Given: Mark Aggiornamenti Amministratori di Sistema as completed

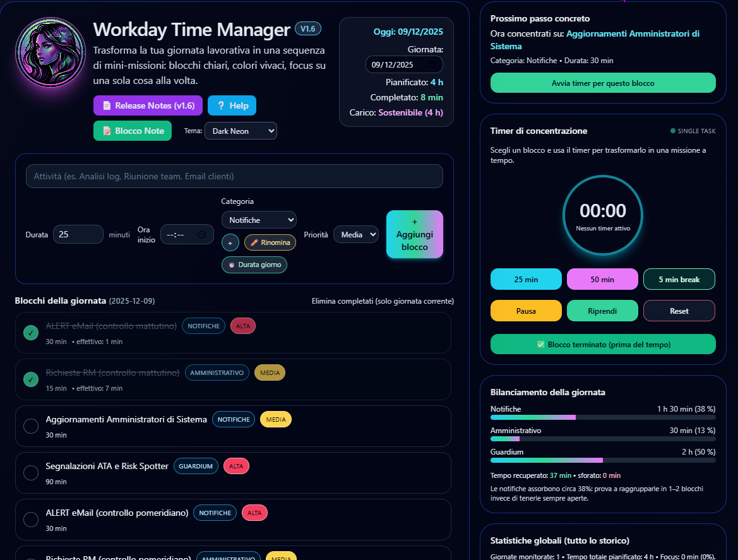Looking at the screenshot, I should click(30, 426).
